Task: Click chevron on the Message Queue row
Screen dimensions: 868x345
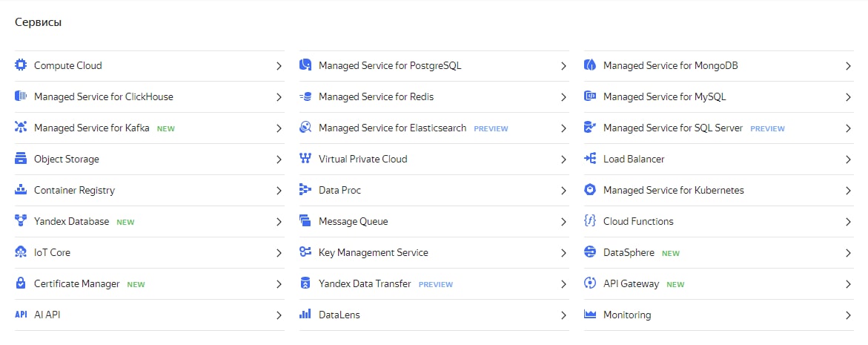Action: pyautogui.click(x=563, y=222)
